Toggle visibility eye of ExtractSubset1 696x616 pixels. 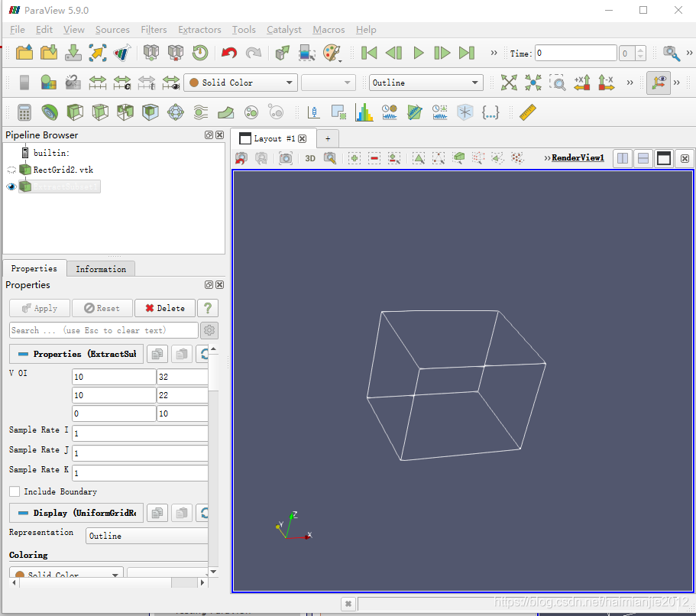(x=11, y=186)
